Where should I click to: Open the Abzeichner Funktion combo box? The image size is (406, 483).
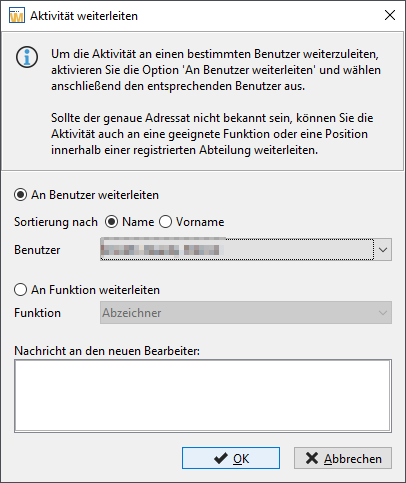click(x=246, y=313)
